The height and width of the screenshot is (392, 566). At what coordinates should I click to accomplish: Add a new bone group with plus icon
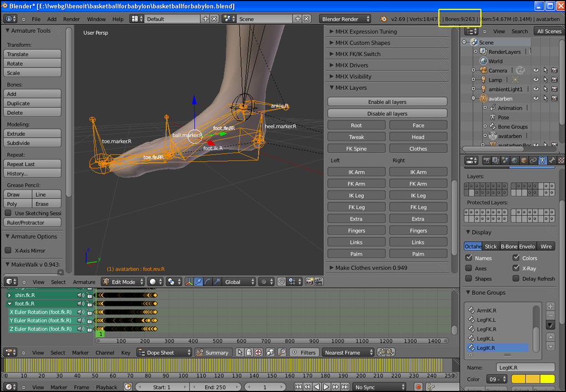point(551,306)
